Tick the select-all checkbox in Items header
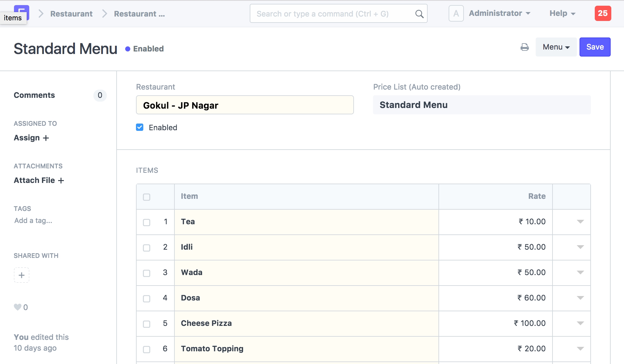 coord(146,197)
